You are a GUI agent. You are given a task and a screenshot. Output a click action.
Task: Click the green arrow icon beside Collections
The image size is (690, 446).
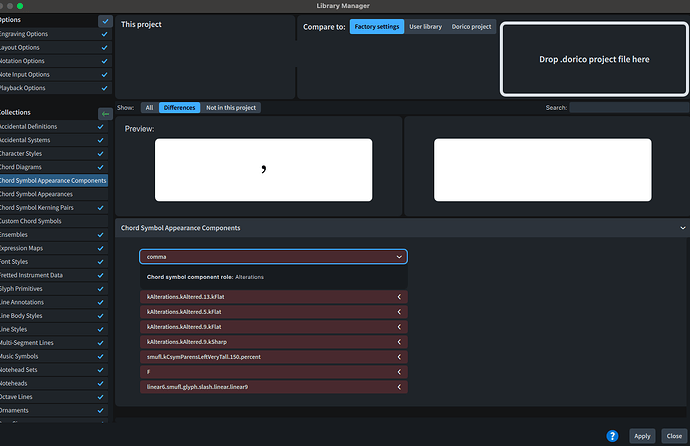(105, 114)
